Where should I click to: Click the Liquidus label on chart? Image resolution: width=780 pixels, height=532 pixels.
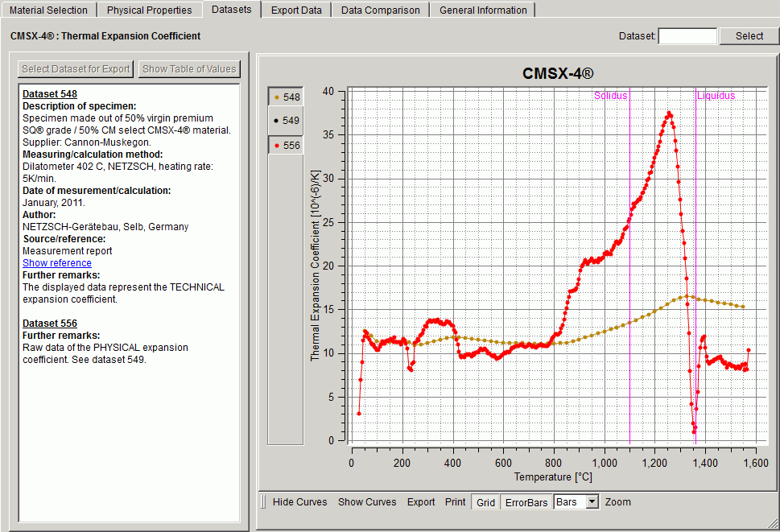(716, 96)
